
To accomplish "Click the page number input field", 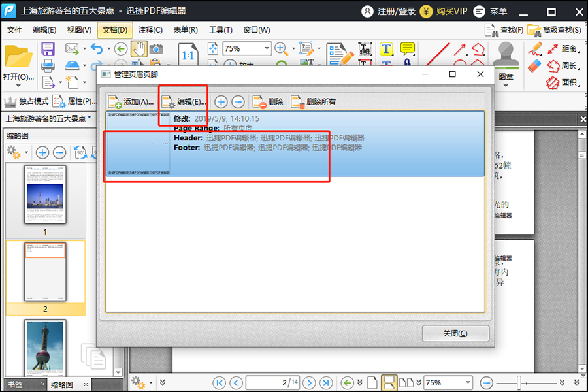I will coord(272,383).
